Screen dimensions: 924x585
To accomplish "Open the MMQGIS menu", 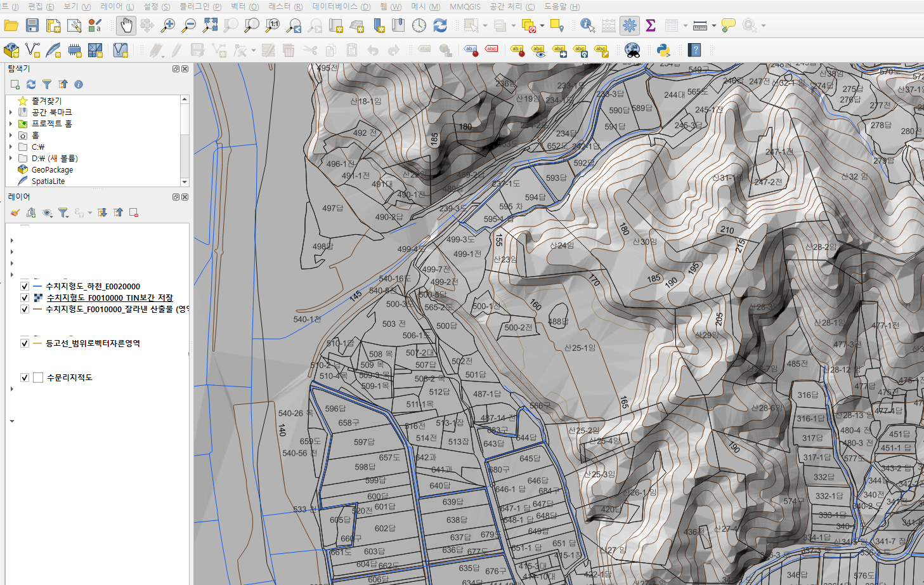I will (x=465, y=6).
